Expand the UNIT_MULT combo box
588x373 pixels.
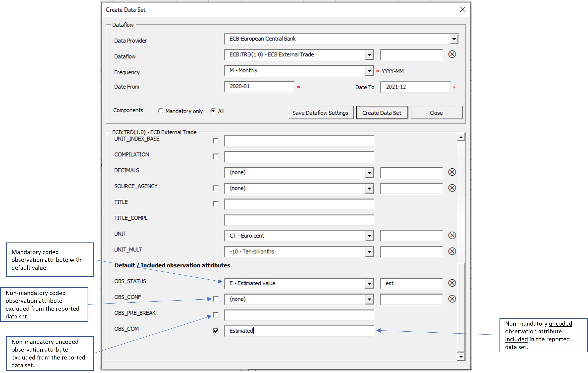click(369, 252)
